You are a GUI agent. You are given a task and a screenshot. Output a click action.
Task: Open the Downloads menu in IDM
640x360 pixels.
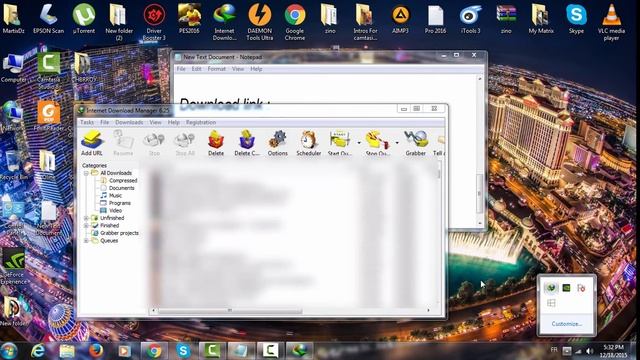coord(129,122)
